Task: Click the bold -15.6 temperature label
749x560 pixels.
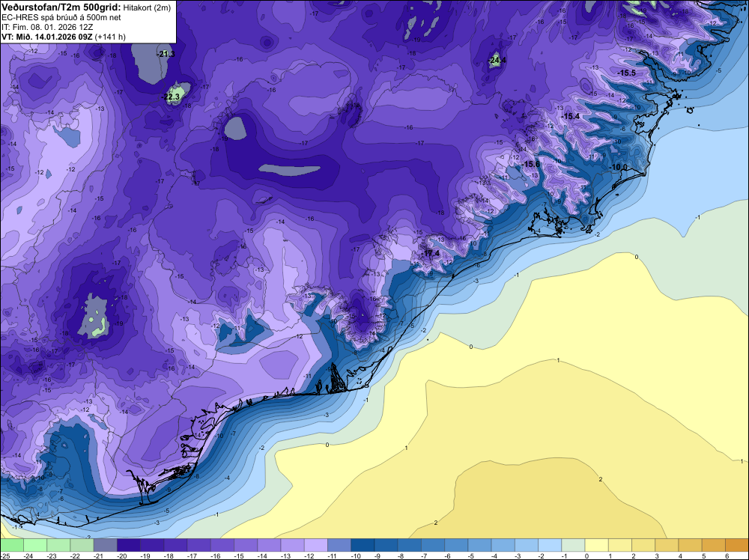Action: [x=530, y=164]
